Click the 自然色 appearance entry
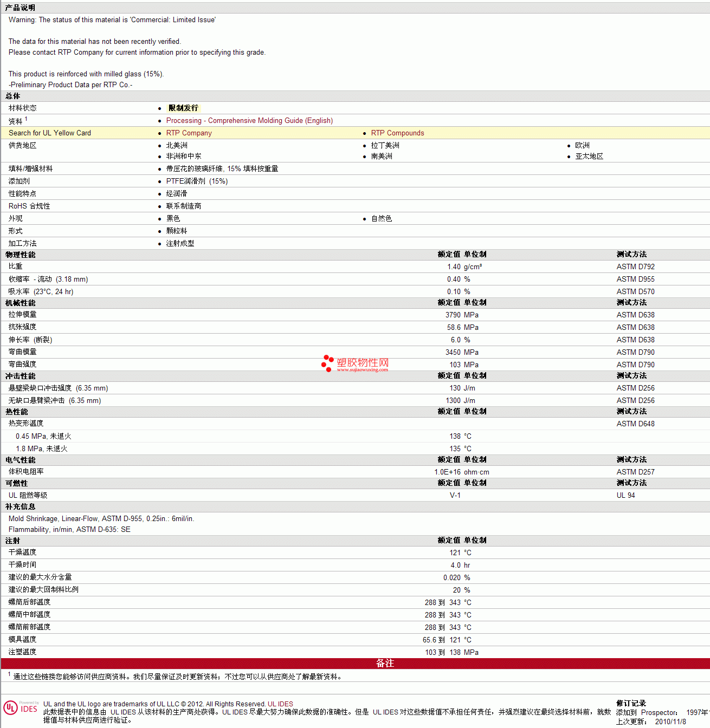 [x=382, y=219]
